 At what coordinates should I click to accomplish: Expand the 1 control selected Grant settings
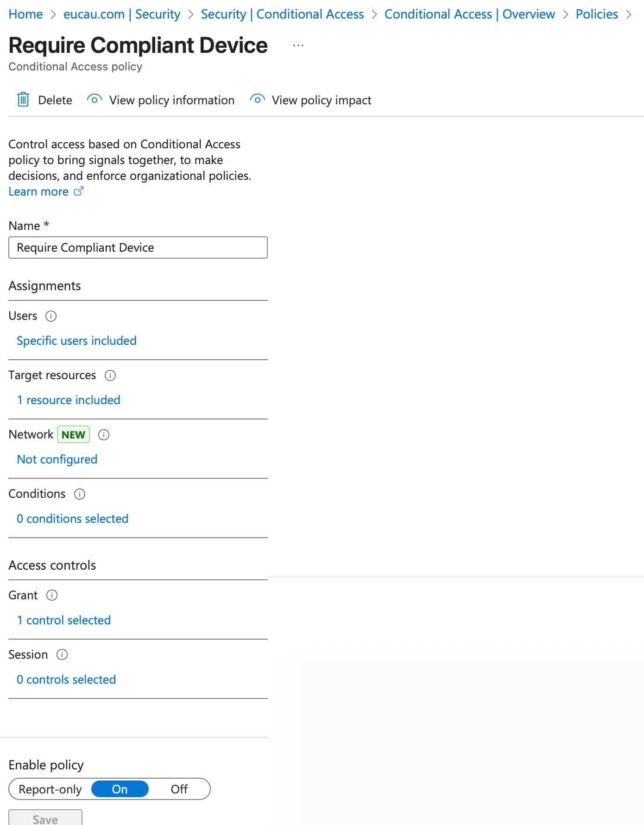pyautogui.click(x=64, y=621)
